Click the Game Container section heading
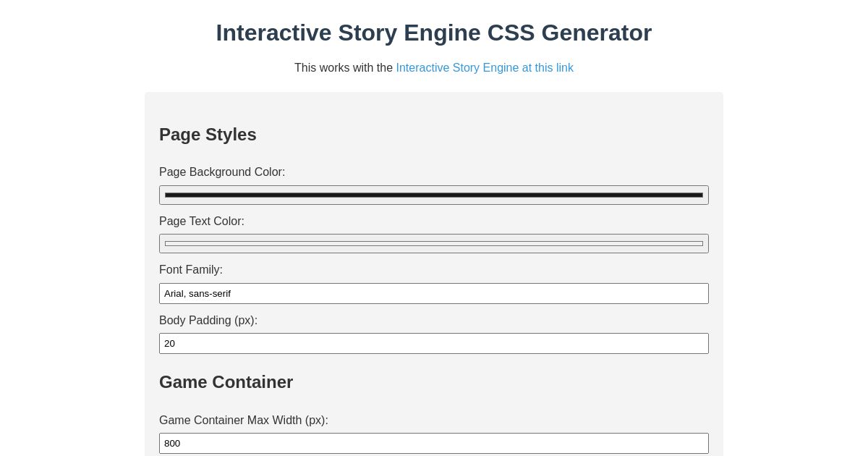 (x=226, y=382)
